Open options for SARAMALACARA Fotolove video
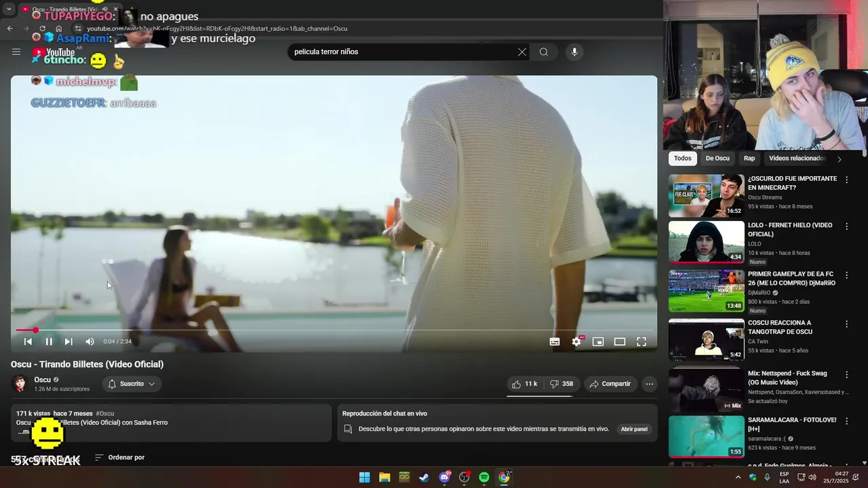Image resolution: width=868 pixels, height=488 pixels. pyautogui.click(x=846, y=421)
